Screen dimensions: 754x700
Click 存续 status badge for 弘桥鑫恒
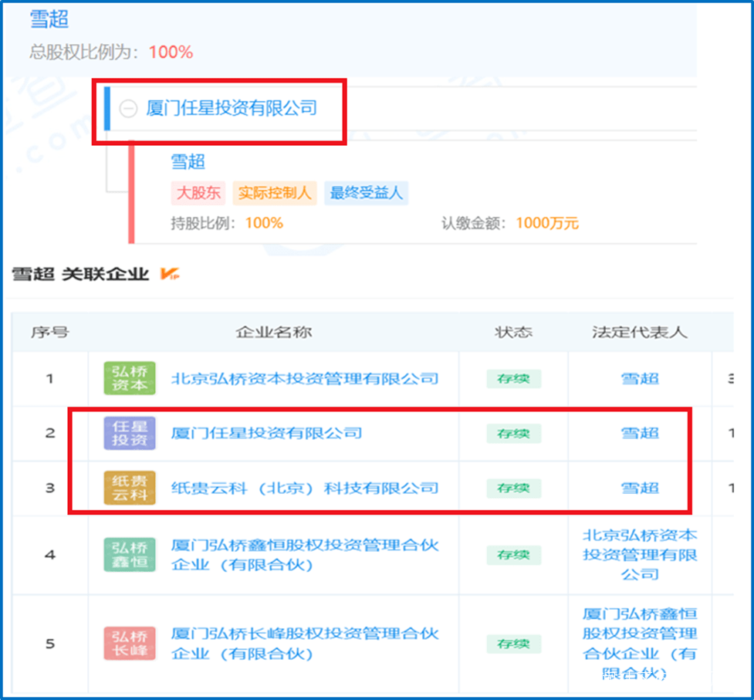click(513, 555)
